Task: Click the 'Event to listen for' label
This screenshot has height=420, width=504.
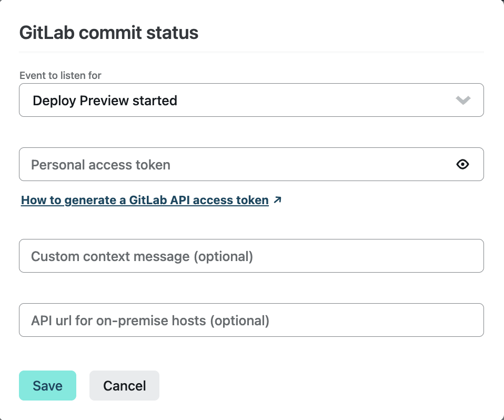Action: 61,75
